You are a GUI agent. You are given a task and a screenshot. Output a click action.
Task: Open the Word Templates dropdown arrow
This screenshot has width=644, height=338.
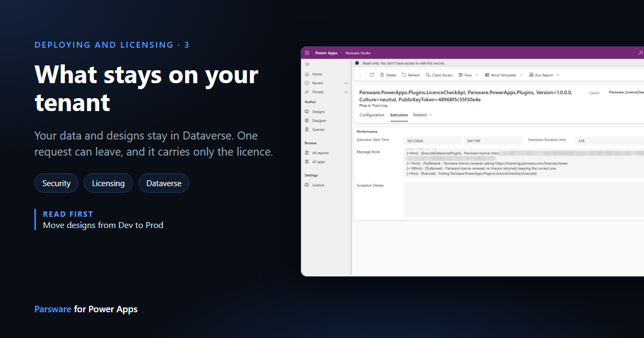521,75
